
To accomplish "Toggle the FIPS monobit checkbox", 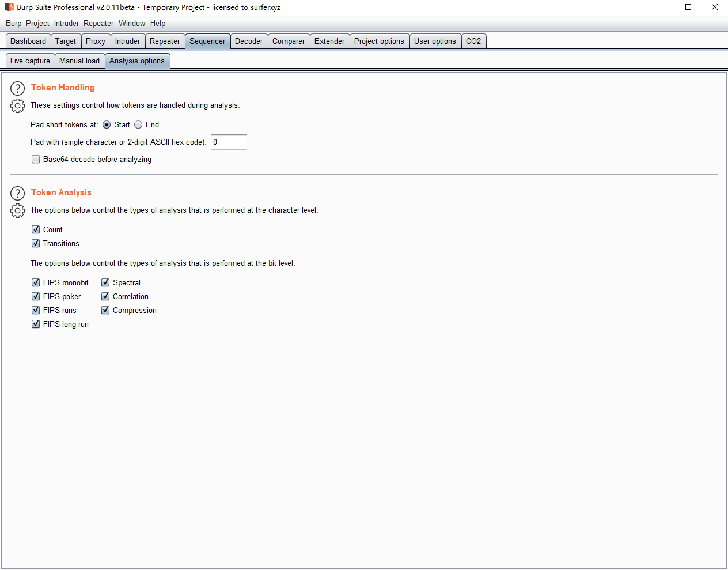I will tap(36, 282).
